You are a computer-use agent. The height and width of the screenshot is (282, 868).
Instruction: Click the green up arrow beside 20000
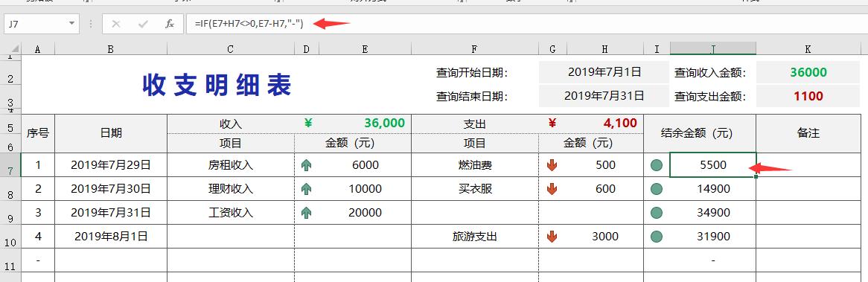(x=306, y=212)
